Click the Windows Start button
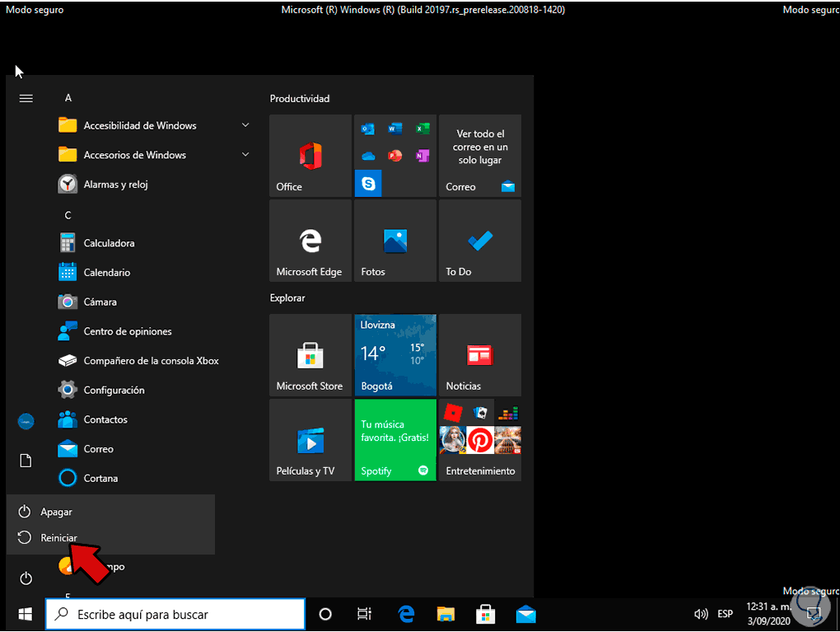The width and height of the screenshot is (840, 632). coord(26,615)
